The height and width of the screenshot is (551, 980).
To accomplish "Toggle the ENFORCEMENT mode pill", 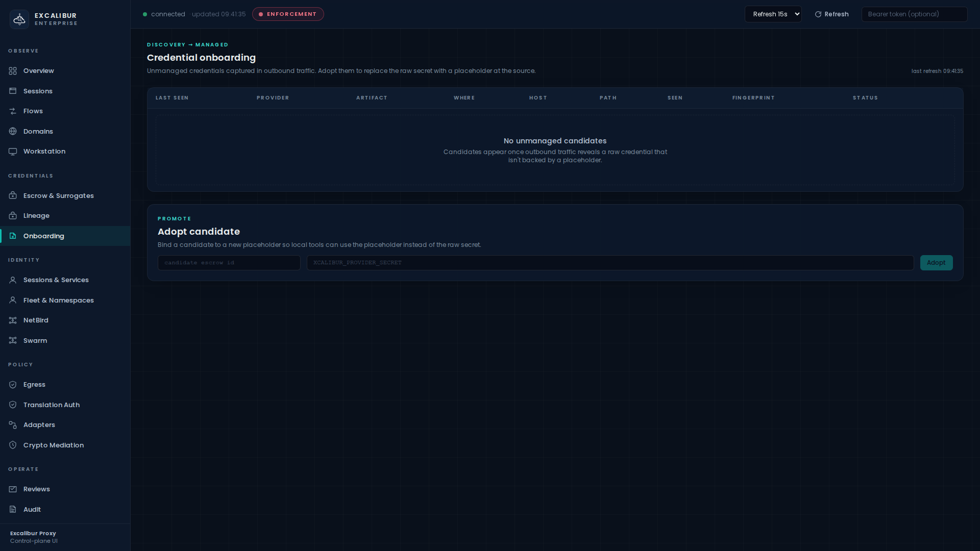I will [x=288, y=14].
